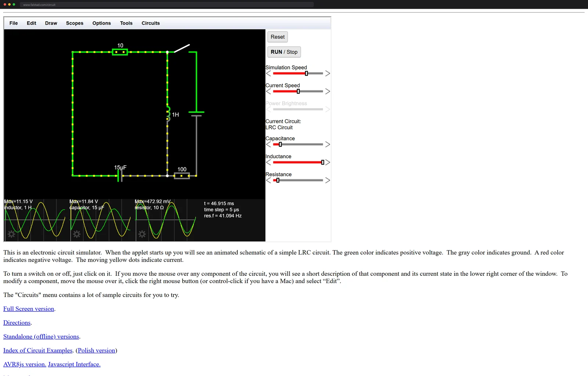Decrease Resistance with left arrow

(269, 180)
